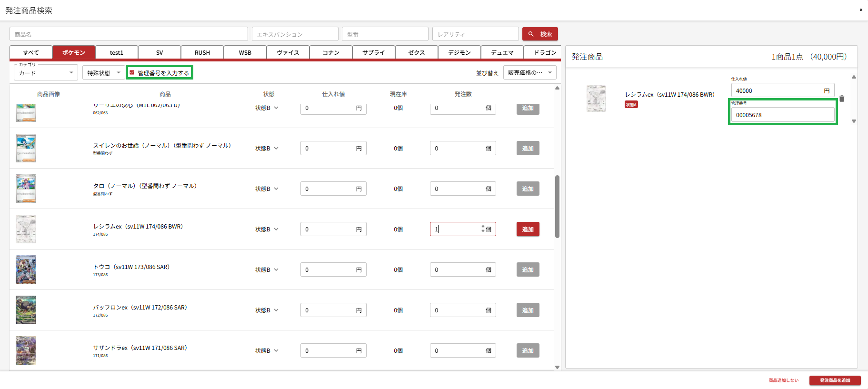Click バッフロンex card thumbnail
Image resolution: width=868 pixels, height=389 pixels.
click(26, 310)
